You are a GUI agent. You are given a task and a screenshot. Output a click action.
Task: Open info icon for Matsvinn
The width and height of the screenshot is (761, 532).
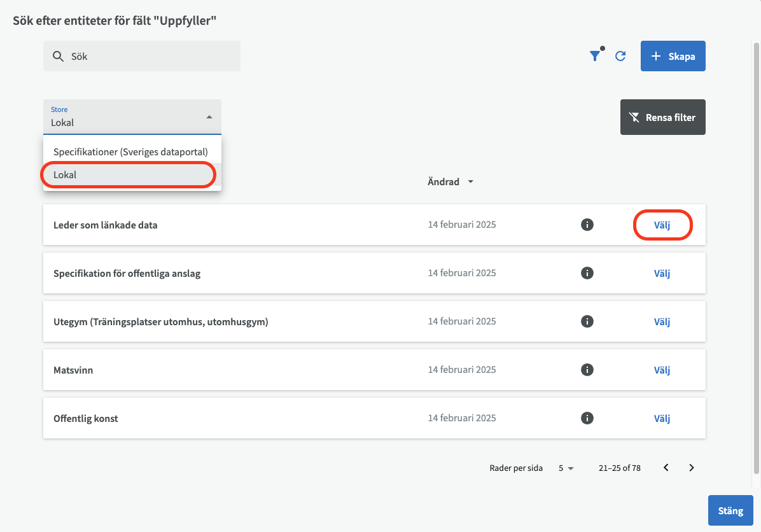tap(587, 370)
